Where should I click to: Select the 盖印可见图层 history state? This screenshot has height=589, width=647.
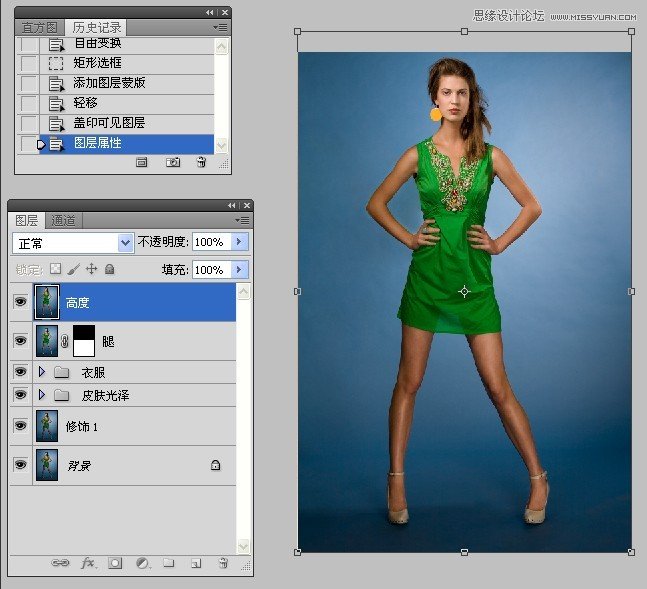(109, 123)
